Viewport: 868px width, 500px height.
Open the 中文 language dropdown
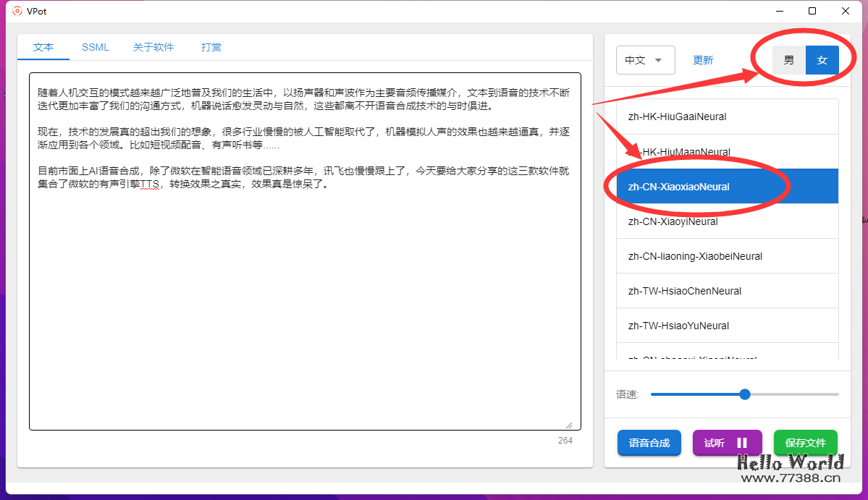tap(645, 60)
